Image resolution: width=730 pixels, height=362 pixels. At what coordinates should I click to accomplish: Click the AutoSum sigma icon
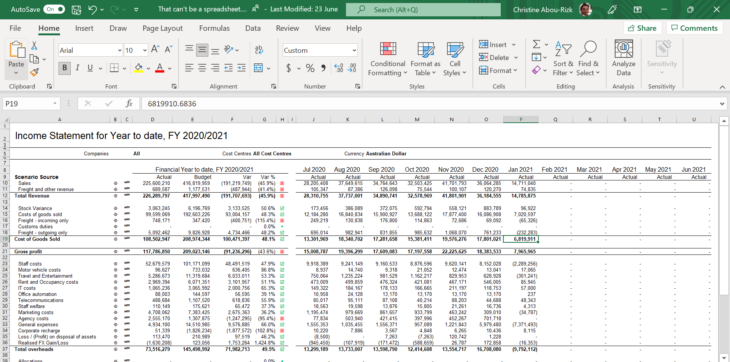click(536, 45)
